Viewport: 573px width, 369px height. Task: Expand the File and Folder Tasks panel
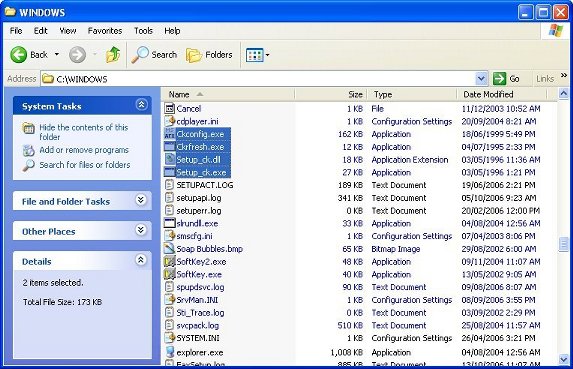(141, 200)
